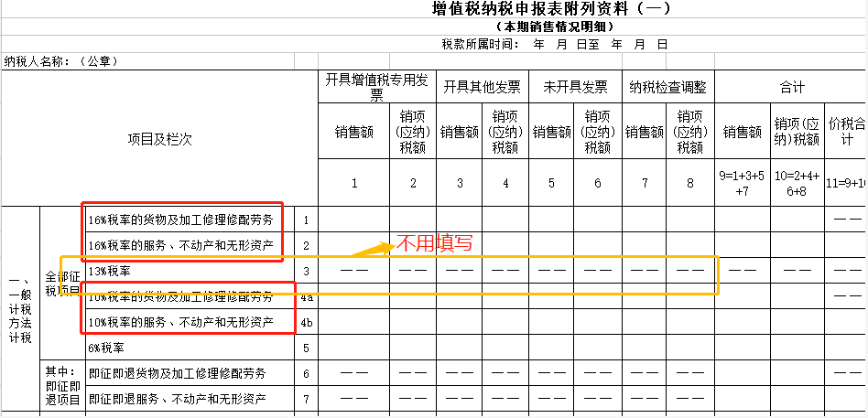868x418 pixels.
Task: Select the 合计 group header
Action: tap(791, 87)
